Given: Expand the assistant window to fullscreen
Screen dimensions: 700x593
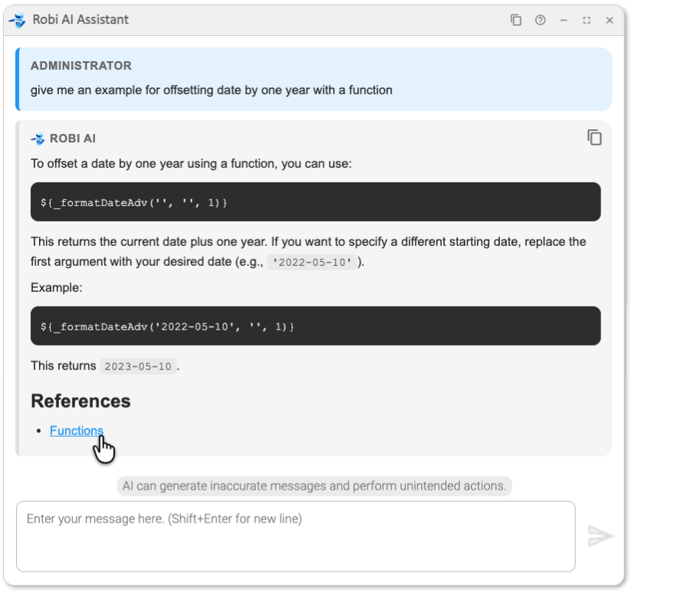Looking at the screenshot, I should tap(587, 21).
